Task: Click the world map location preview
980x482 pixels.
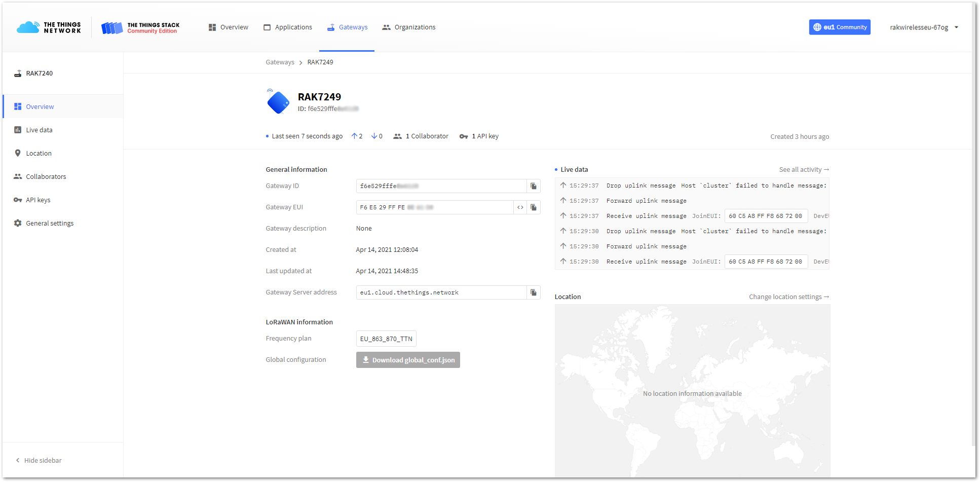Action: [692, 390]
